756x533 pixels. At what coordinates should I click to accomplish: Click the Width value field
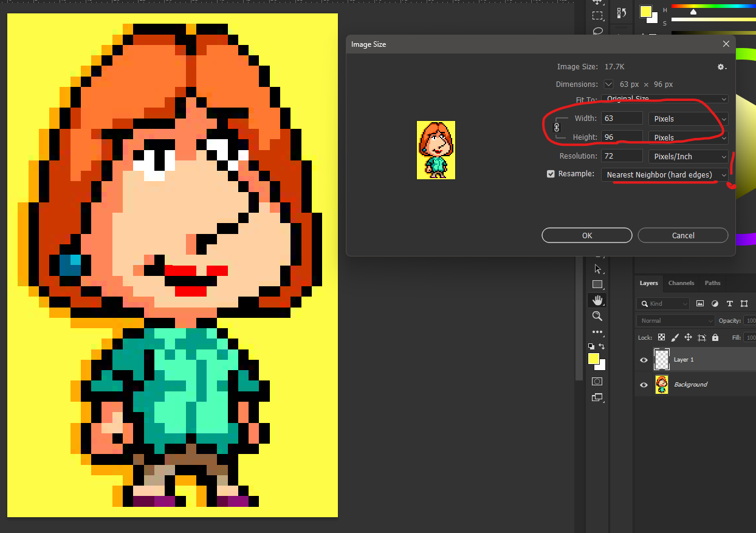(x=622, y=119)
